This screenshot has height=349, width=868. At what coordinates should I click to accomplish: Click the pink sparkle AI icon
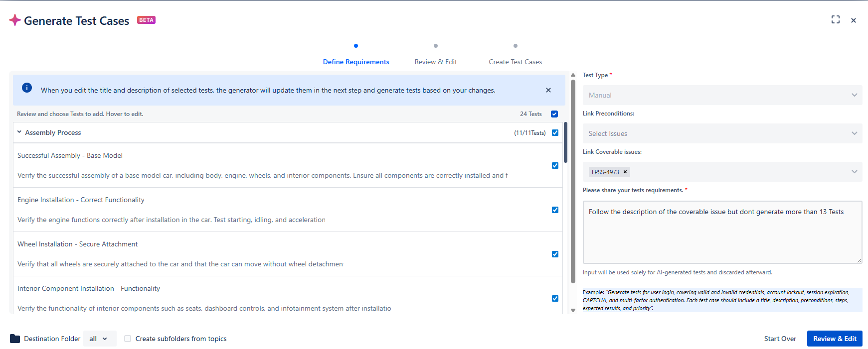tap(15, 20)
